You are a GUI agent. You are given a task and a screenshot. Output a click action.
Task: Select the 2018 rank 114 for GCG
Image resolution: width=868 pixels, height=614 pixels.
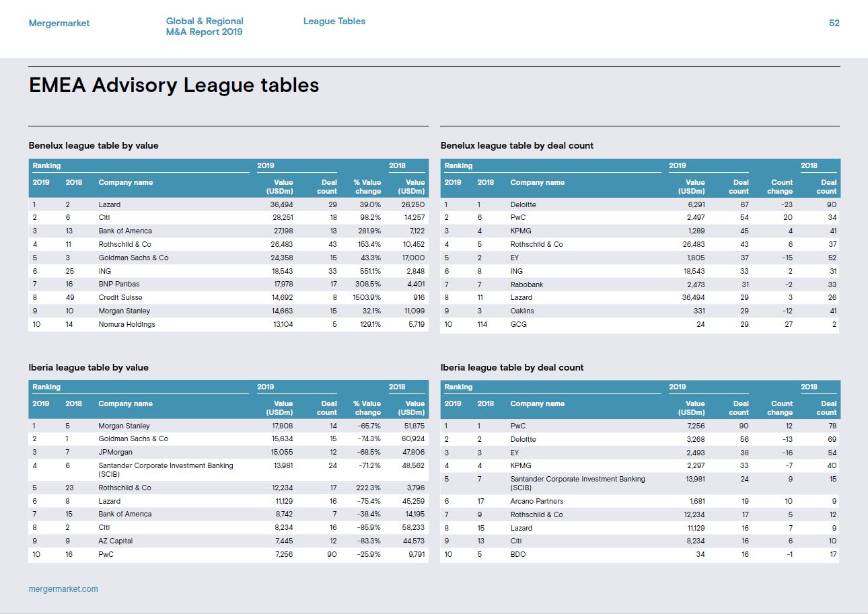coord(484,324)
